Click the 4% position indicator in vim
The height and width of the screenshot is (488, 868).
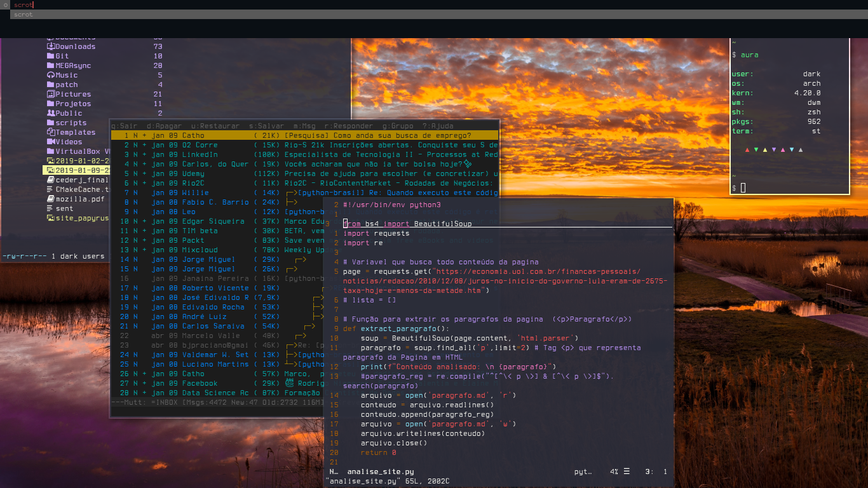(x=614, y=471)
